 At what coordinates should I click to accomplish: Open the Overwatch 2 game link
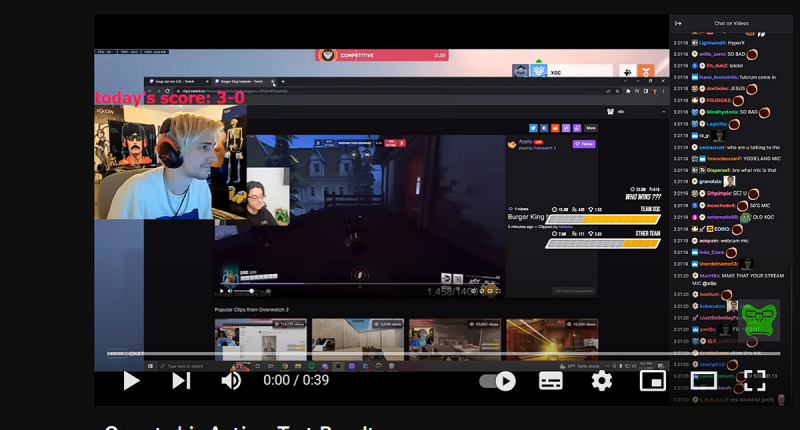point(544,148)
